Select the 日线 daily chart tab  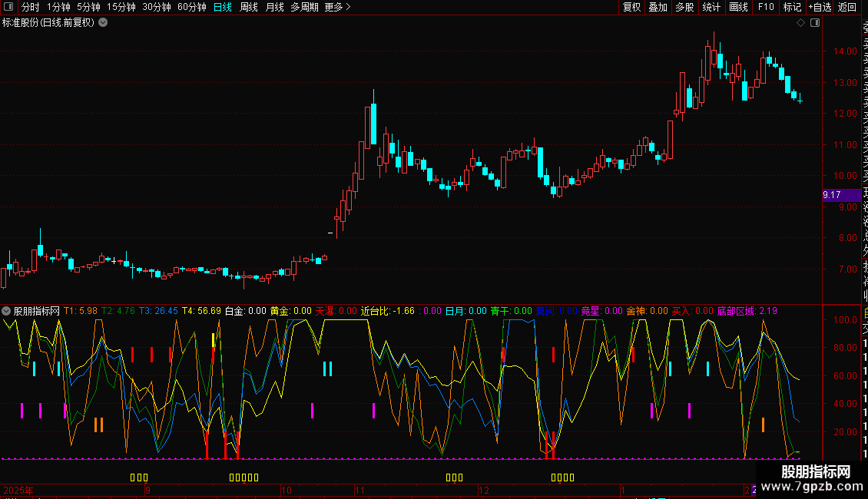pyautogui.click(x=223, y=7)
